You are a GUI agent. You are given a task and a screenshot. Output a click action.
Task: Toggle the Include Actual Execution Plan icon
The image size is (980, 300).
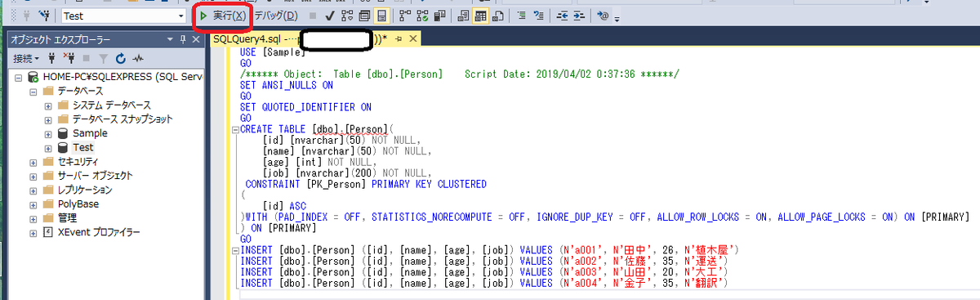pyautogui.click(x=405, y=16)
